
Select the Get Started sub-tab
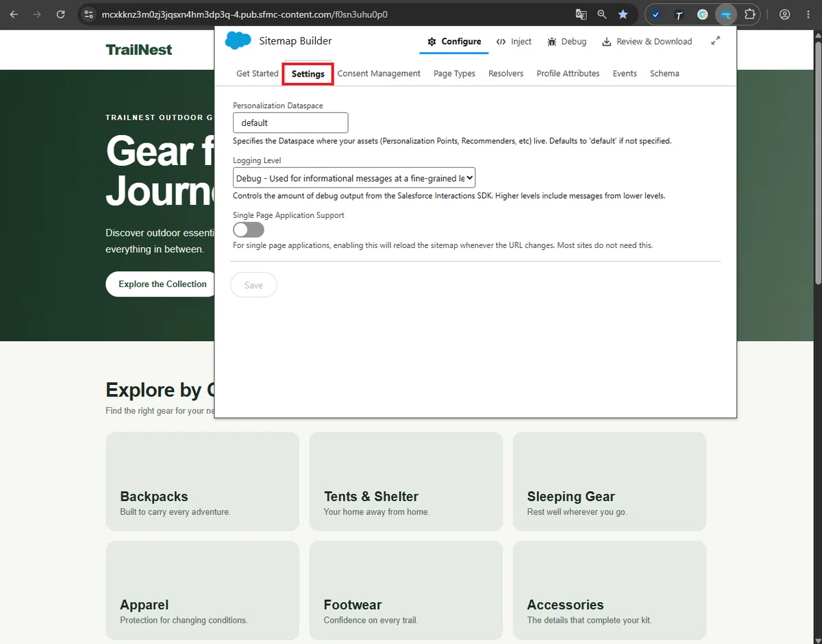(258, 73)
